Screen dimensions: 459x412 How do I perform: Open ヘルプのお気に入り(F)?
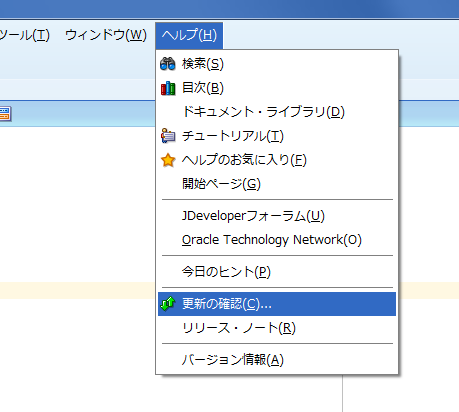pyautogui.click(x=277, y=160)
